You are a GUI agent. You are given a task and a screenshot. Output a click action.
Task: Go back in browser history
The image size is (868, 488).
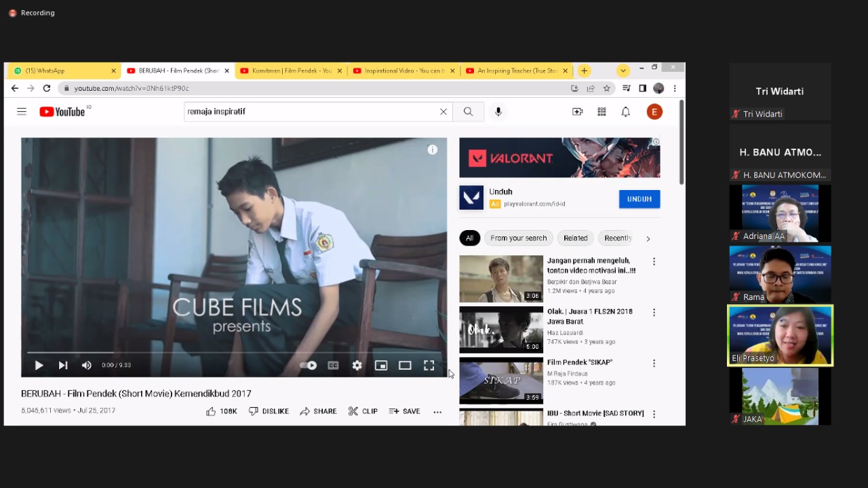[x=15, y=88]
